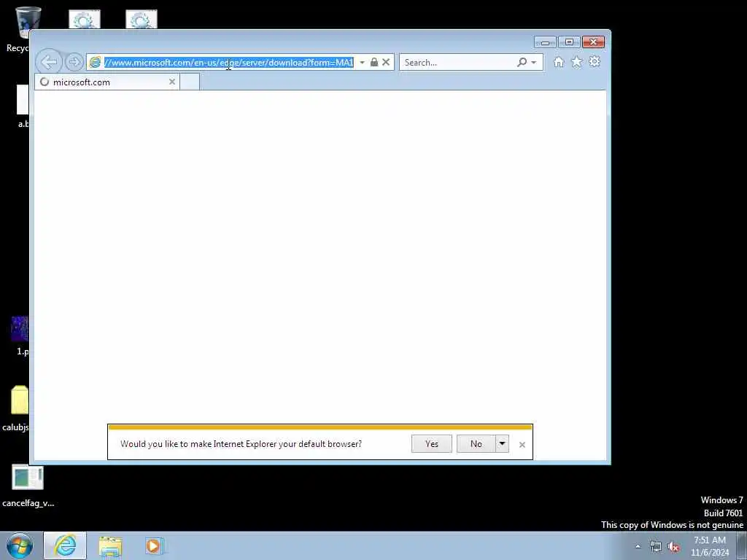Open the clock showing 7:51 AM

[710, 546]
